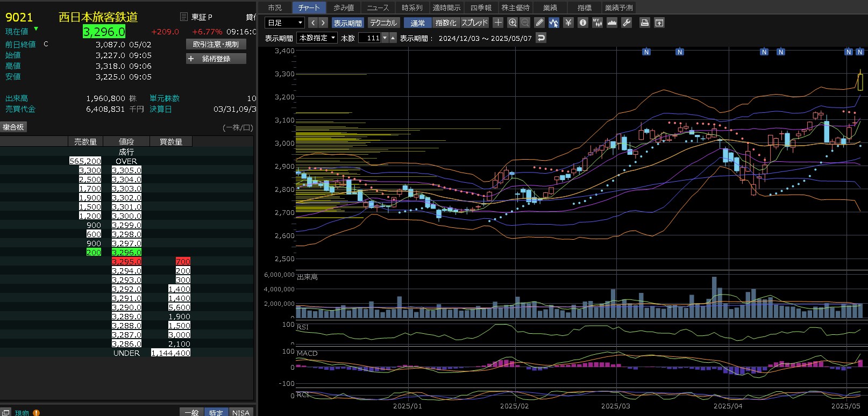The width and height of the screenshot is (868, 416).
Task: Click the UNDER row in order book
Action: (126, 353)
